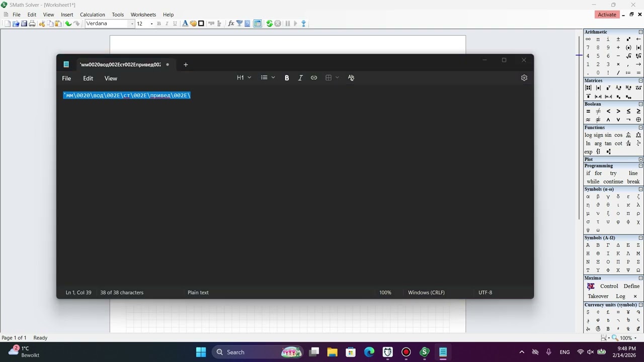Insert capital Omega from Symbols (Α-Ω) panel
644x362 pixels.
(638, 270)
